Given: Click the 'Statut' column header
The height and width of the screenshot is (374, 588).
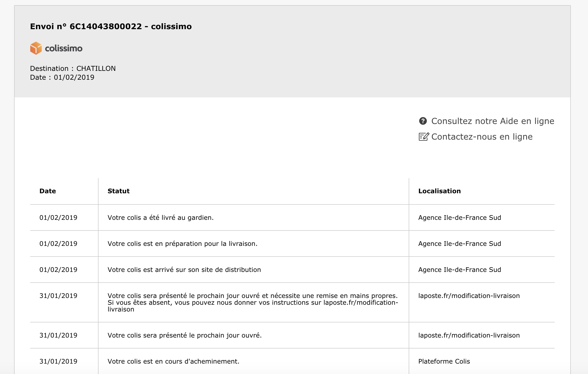Looking at the screenshot, I should [119, 191].
